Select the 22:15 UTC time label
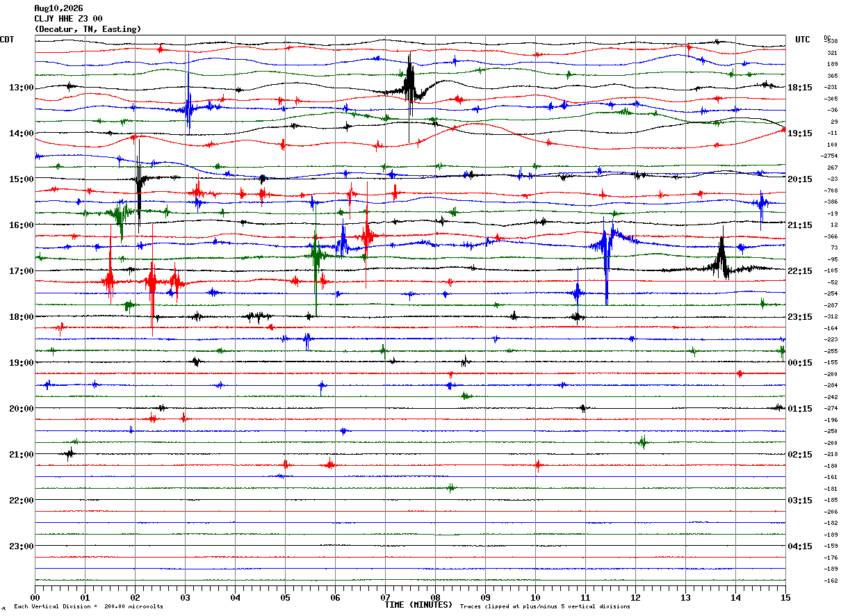The width and height of the screenshot is (841, 616). coord(800,271)
